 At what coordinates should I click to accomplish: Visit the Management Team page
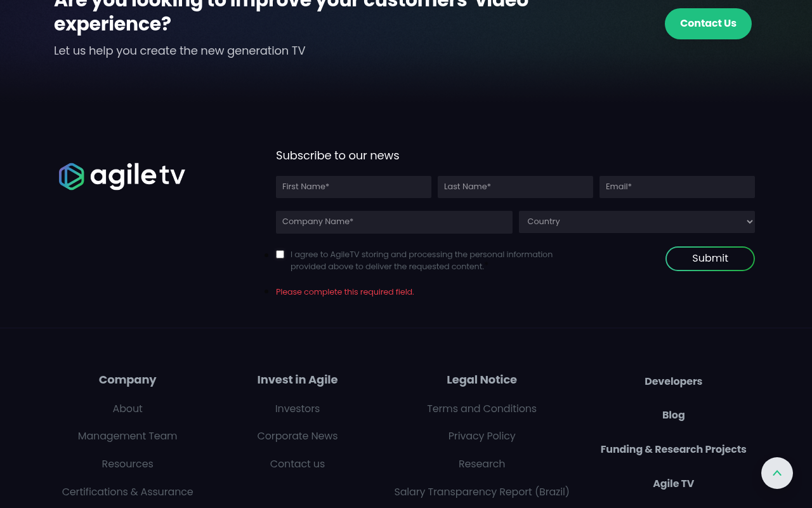click(x=128, y=436)
